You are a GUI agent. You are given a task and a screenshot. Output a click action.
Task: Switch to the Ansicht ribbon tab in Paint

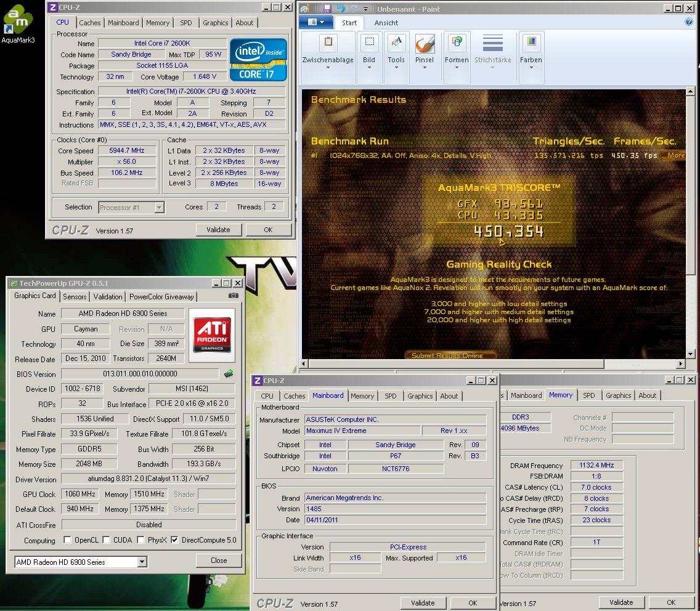(386, 23)
